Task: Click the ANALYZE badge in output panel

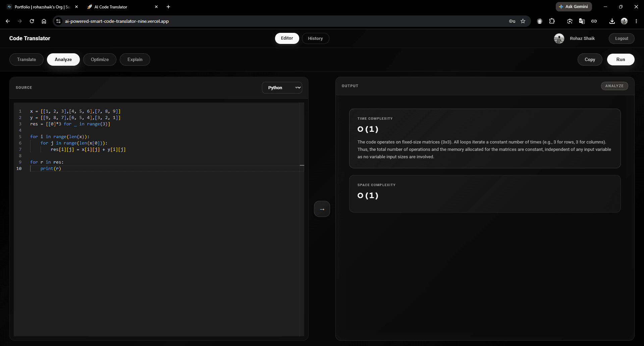Action: pyautogui.click(x=614, y=86)
